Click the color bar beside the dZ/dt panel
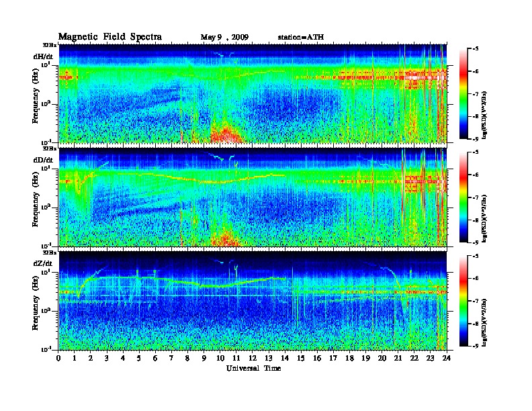 tap(463, 301)
